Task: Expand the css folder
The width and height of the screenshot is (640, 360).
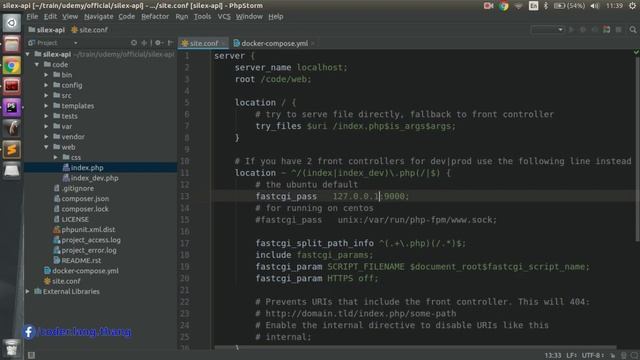Action: (x=56, y=157)
